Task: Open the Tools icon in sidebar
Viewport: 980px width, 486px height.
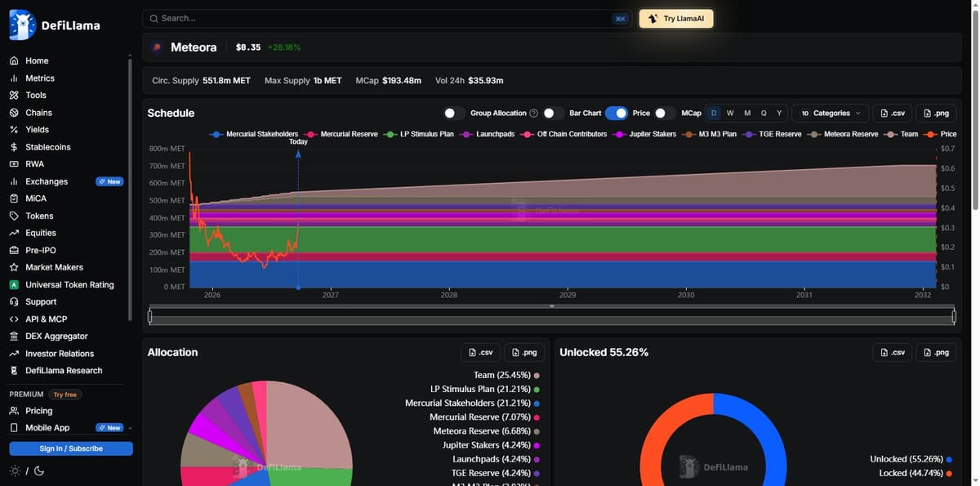Action: (x=14, y=96)
